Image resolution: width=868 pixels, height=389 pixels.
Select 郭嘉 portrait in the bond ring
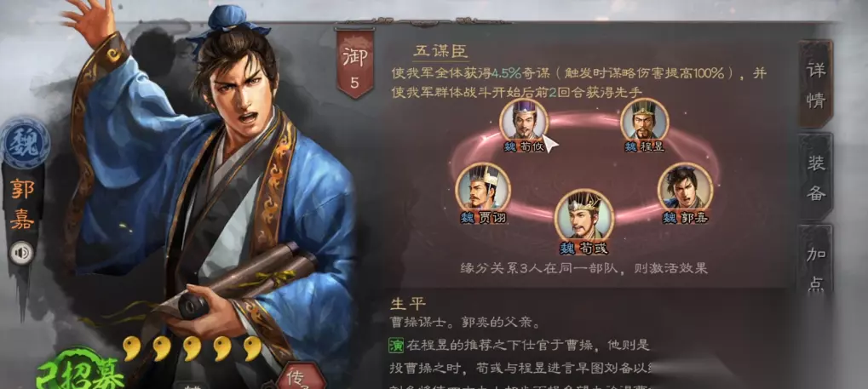(x=685, y=187)
